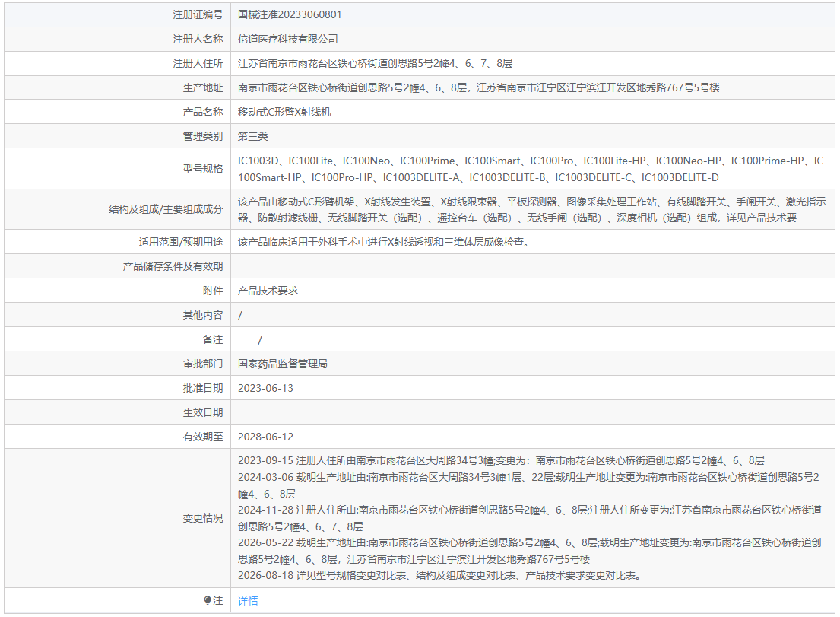Click the change entry dated 2024-11-28
Viewport: 840px width, 617px height.
click(530, 518)
